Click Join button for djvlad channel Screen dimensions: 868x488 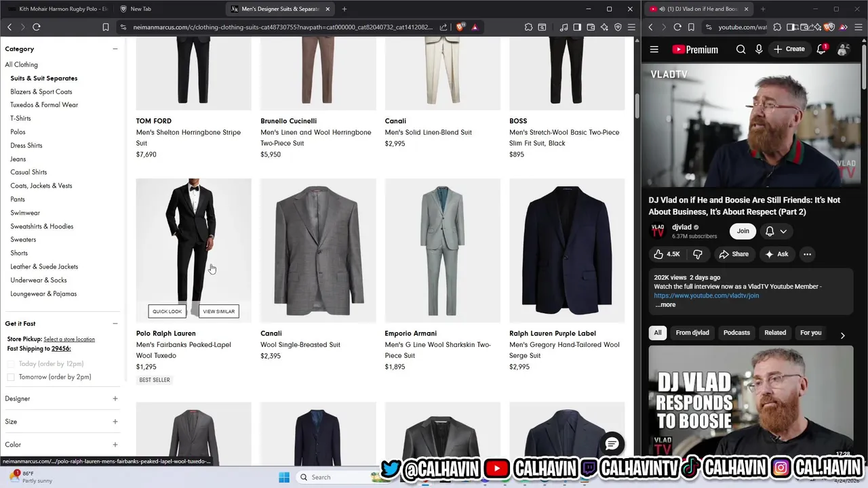point(743,231)
